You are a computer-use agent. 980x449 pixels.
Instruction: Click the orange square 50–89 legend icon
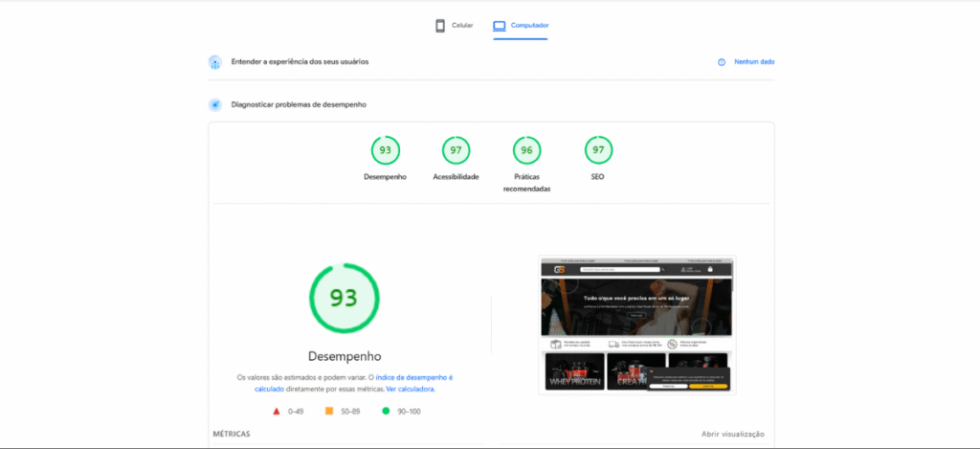[329, 412]
